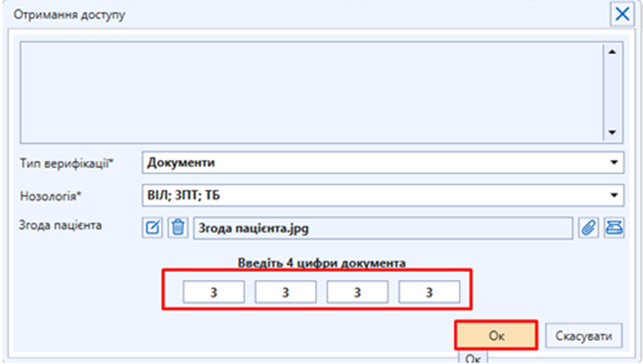Close the Отримання доступу dialog
This screenshot has width=643, height=364.
[x=621, y=14]
